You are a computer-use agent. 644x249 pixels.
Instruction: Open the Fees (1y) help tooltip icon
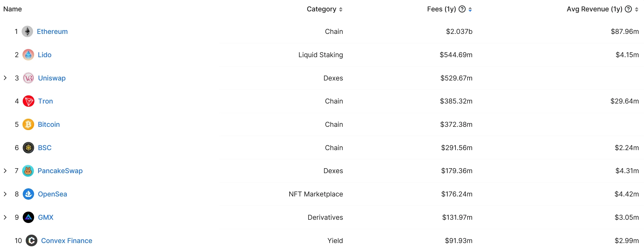pos(462,9)
